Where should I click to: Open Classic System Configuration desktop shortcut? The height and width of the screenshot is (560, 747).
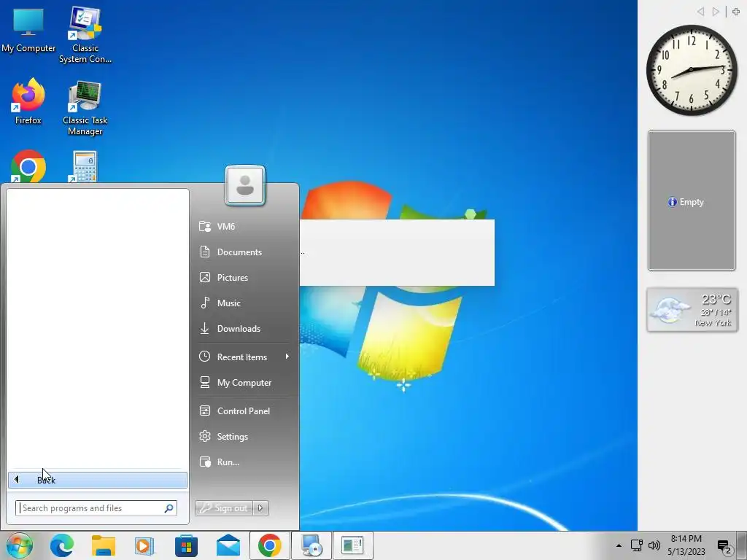(x=85, y=35)
